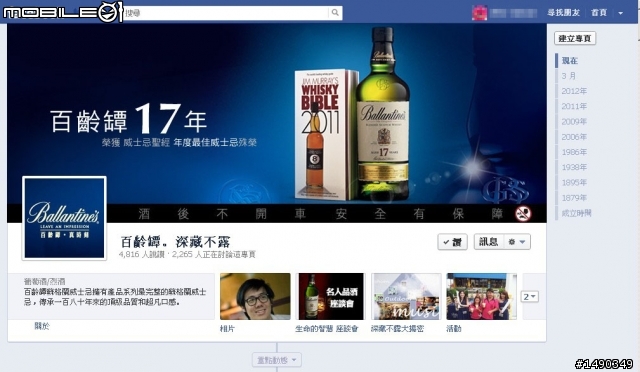Go to 首頁 home link
Viewport: 640px width, 372px height.
[x=599, y=13]
